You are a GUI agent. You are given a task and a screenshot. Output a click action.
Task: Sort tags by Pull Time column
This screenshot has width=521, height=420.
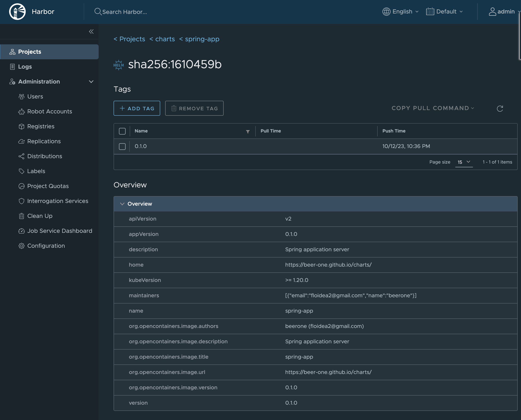click(x=271, y=131)
